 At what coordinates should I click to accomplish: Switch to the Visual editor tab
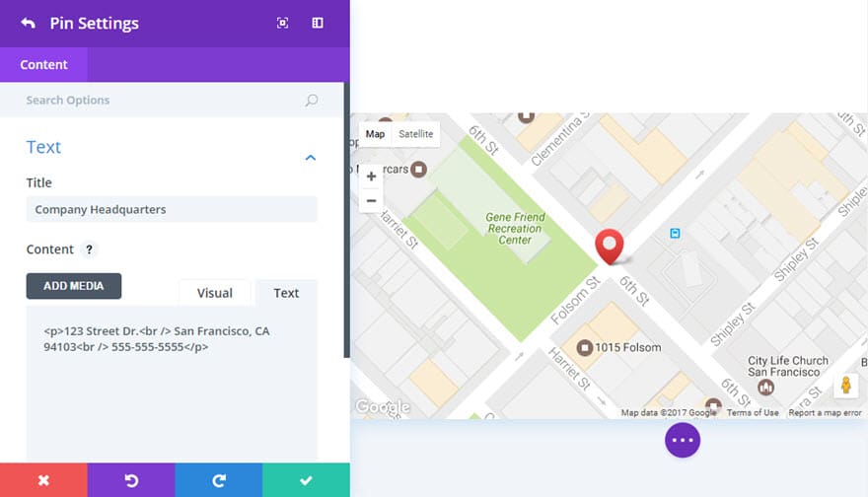point(214,293)
